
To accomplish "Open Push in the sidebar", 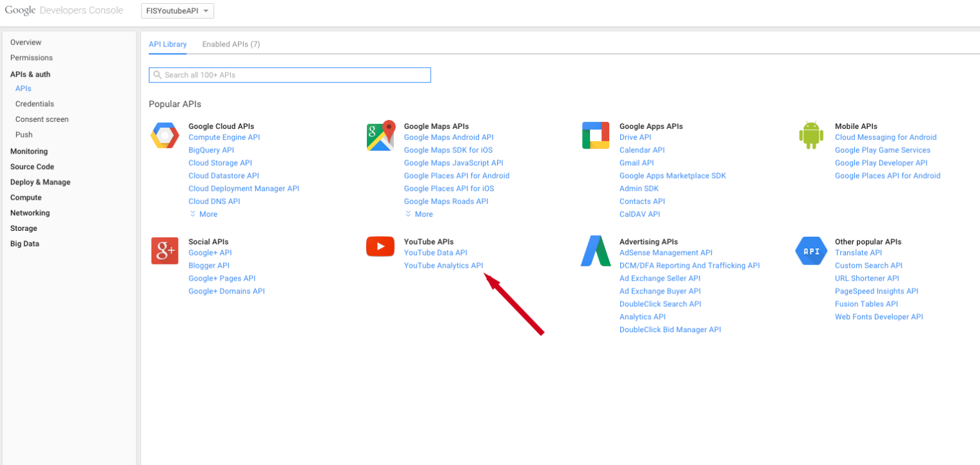I will tap(24, 135).
